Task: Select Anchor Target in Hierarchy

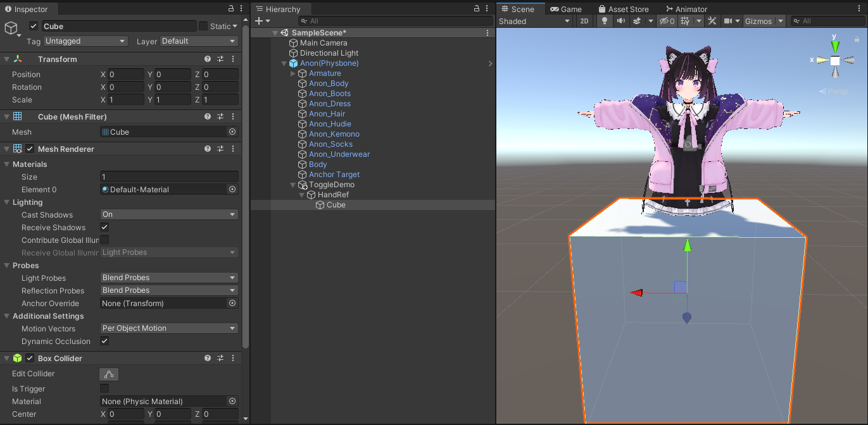Action: click(334, 175)
